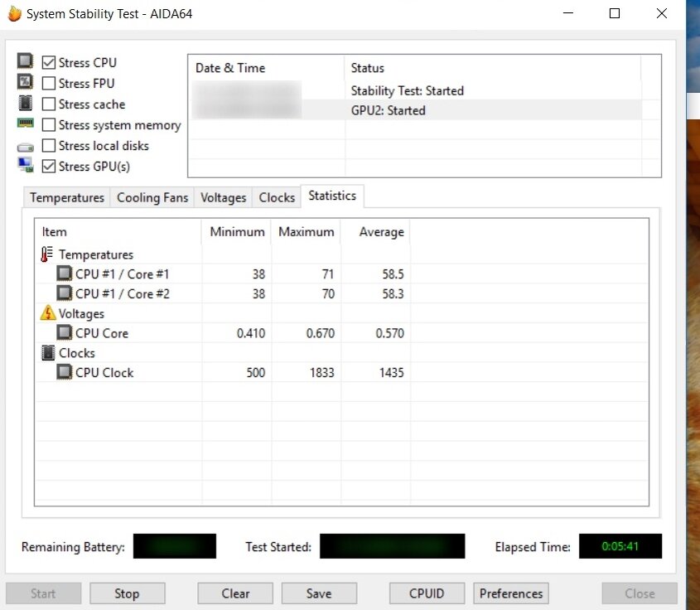Viewport: 700px width, 610px height.
Task: Click the average temperature value 58.5
Action: pyautogui.click(x=393, y=274)
